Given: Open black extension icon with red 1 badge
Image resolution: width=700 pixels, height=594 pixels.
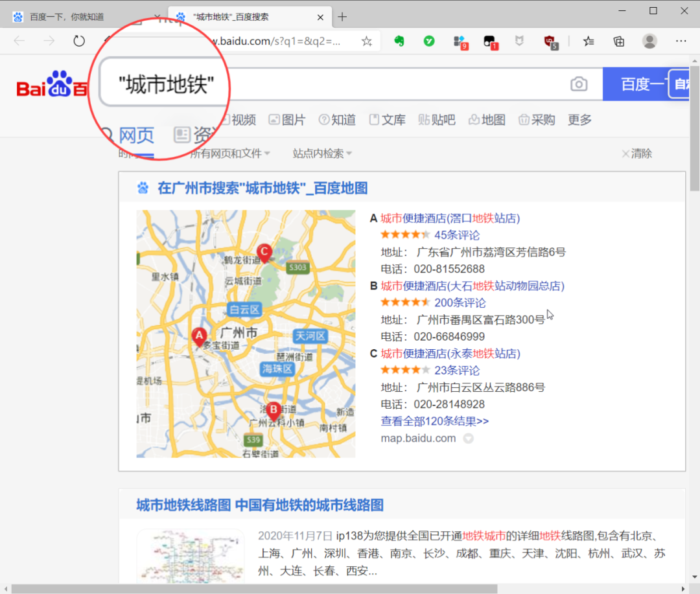Looking at the screenshot, I should 490,42.
